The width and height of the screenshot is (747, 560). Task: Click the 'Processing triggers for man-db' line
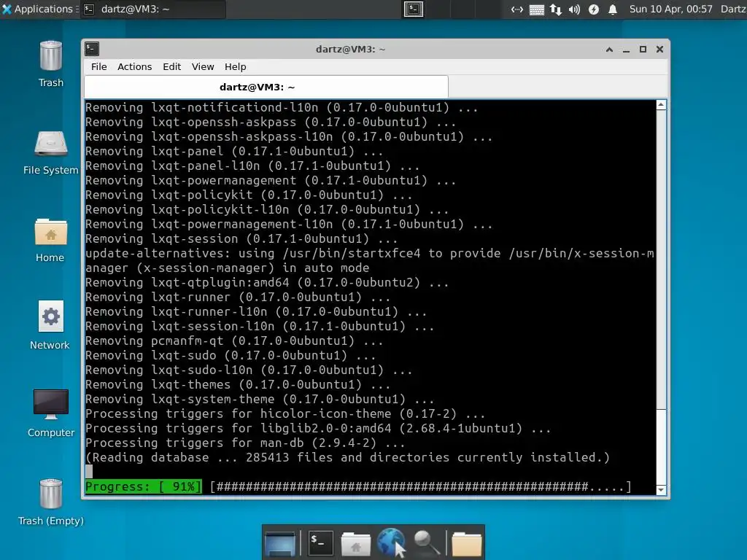245,443
